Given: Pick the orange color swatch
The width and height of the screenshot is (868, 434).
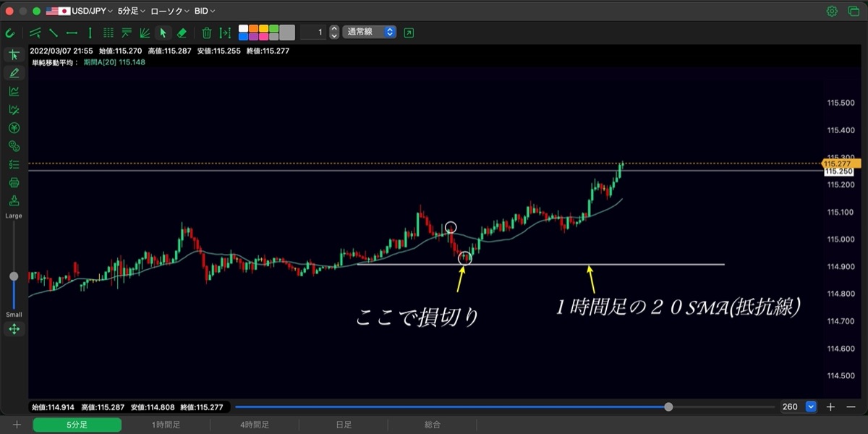Looking at the screenshot, I should click(x=253, y=29).
